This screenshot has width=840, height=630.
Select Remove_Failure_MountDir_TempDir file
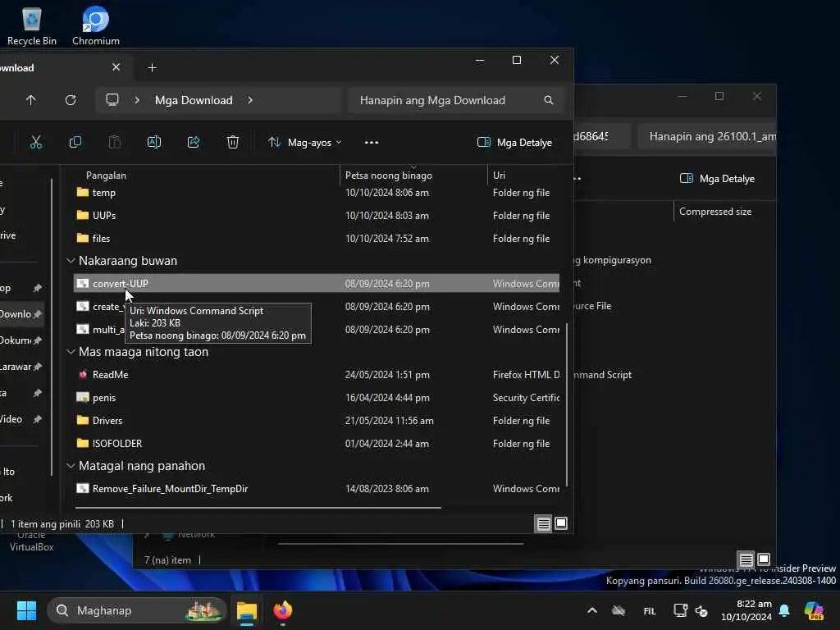coord(316,489)
